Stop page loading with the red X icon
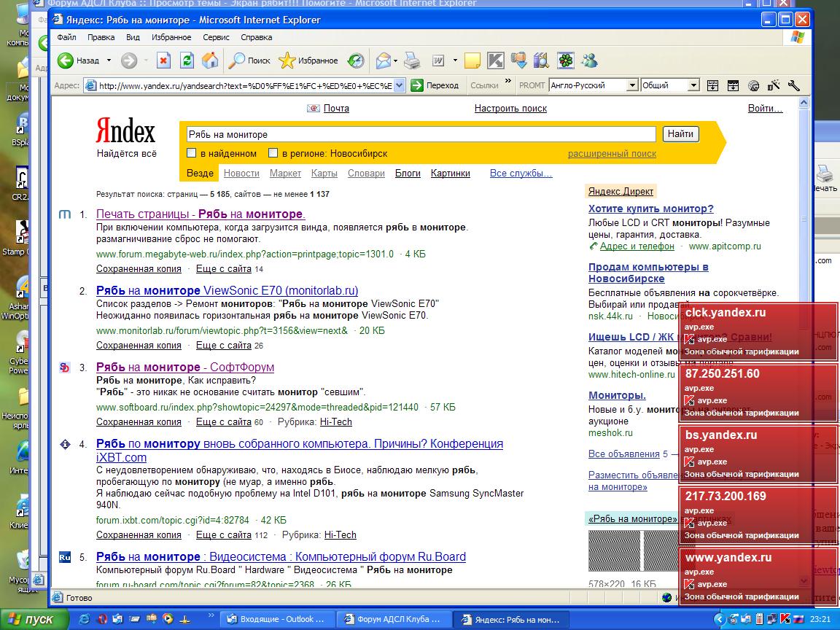Viewport: 840px width, 630px height. [x=163, y=61]
